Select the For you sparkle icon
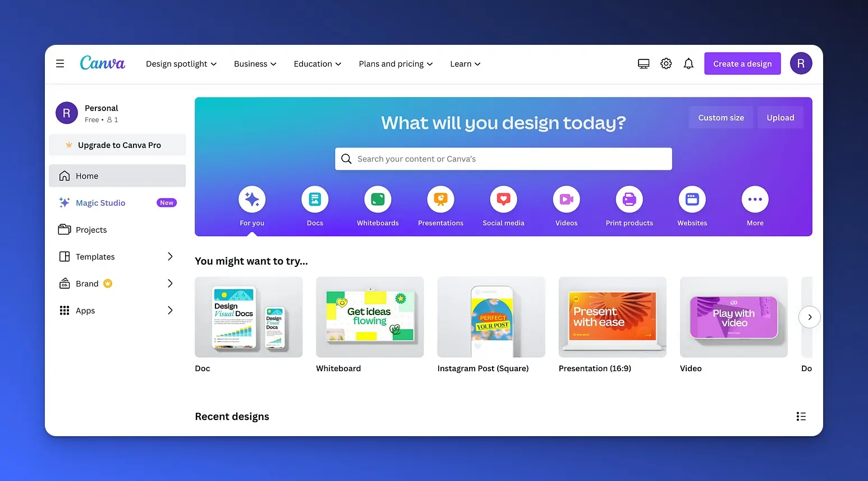The height and width of the screenshot is (481, 868). coord(252,200)
